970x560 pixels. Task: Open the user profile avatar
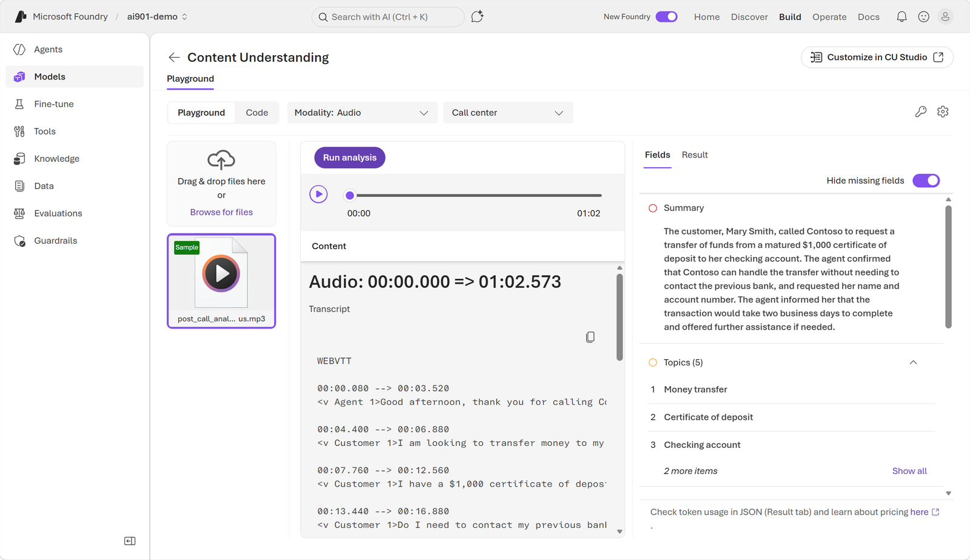pyautogui.click(x=945, y=17)
